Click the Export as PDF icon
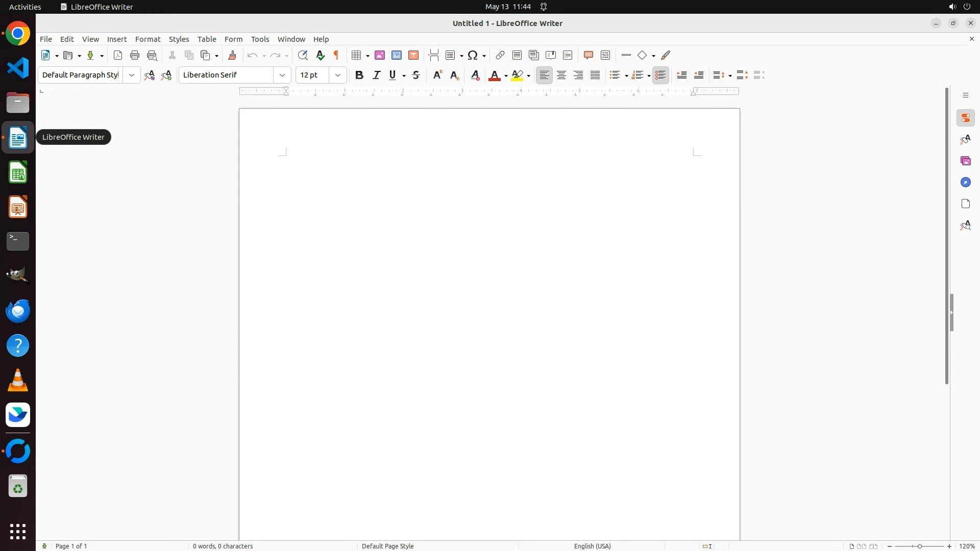The image size is (980, 551). tap(118, 55)
